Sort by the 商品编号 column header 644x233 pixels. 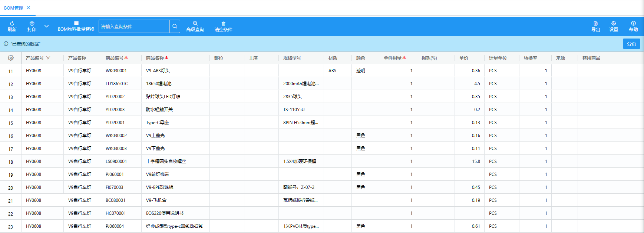pos(114,58)
